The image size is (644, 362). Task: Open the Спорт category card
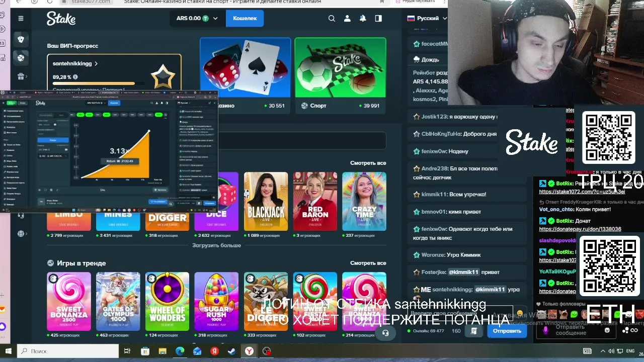(x=340, y=74)
